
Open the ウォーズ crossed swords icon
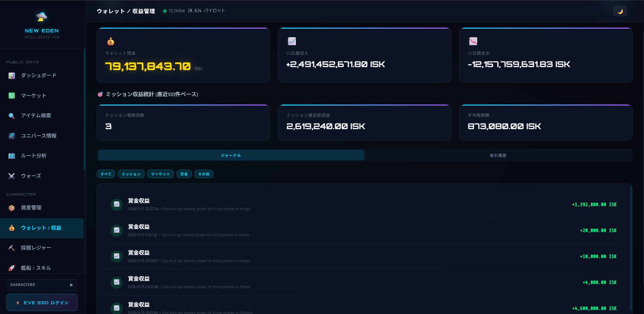pyautogui.click(x=12, y=176)
